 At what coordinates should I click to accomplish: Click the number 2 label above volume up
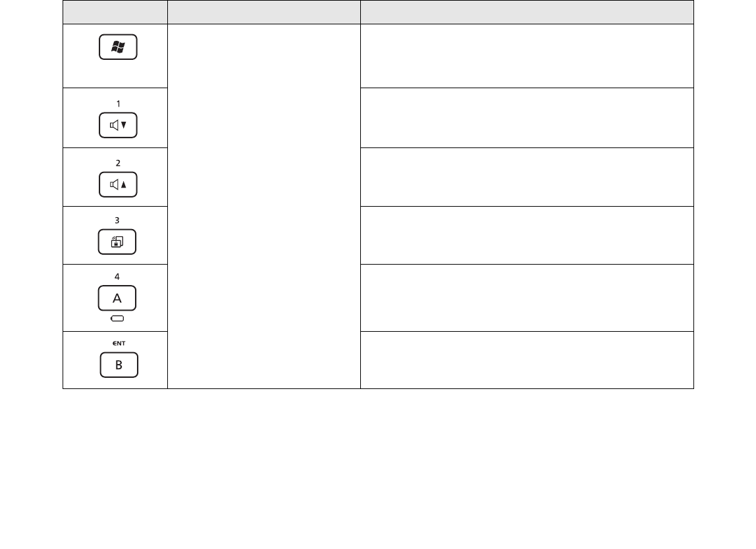(118, 163)
